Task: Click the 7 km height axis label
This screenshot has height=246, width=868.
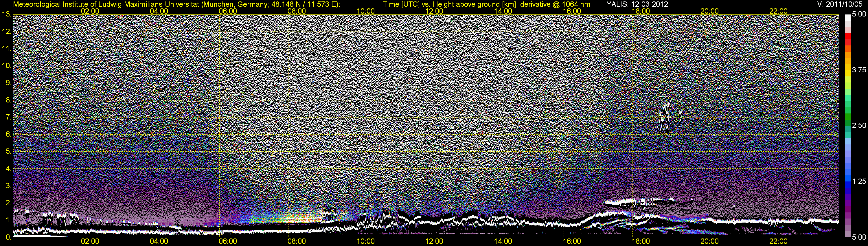Action: coord(8,117)
